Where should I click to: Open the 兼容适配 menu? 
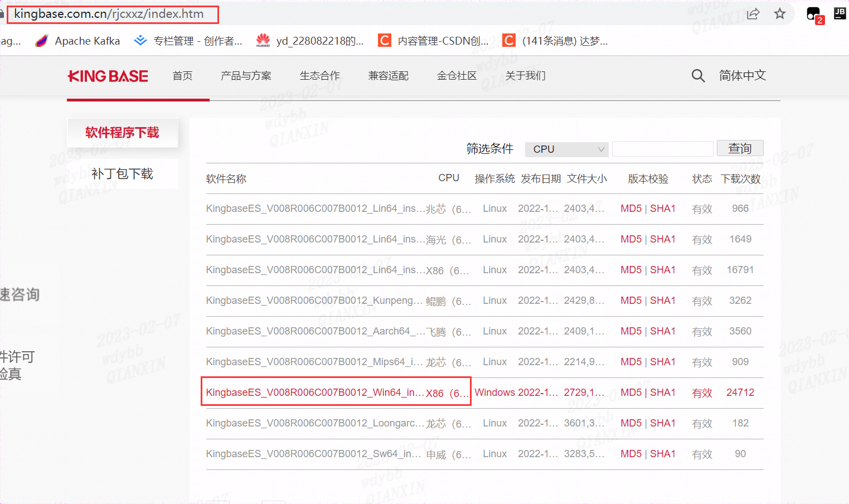click(389, 76)
